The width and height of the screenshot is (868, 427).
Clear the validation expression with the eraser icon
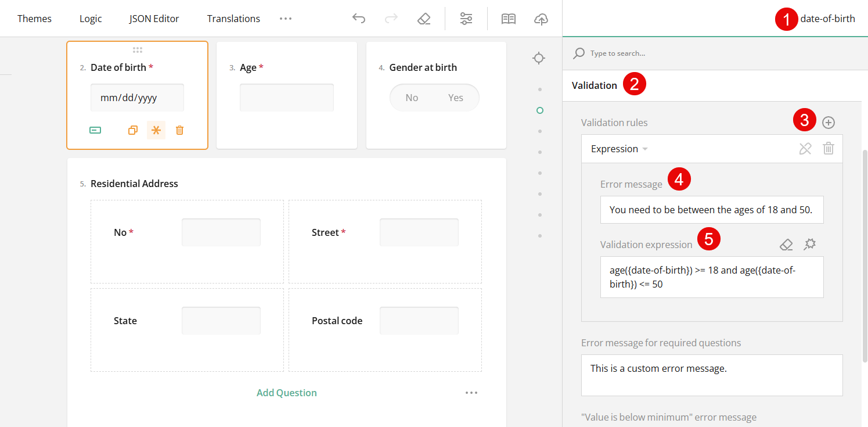pos(786,244)
